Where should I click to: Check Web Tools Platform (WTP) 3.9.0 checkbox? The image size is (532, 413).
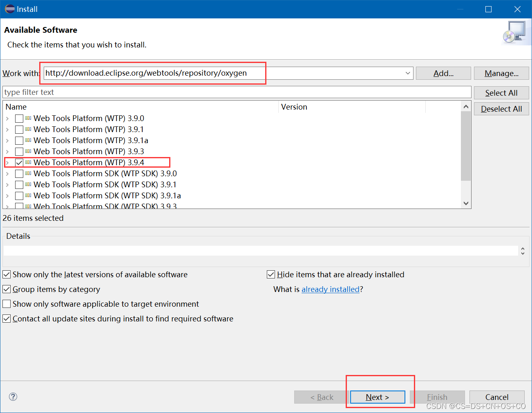19,119
